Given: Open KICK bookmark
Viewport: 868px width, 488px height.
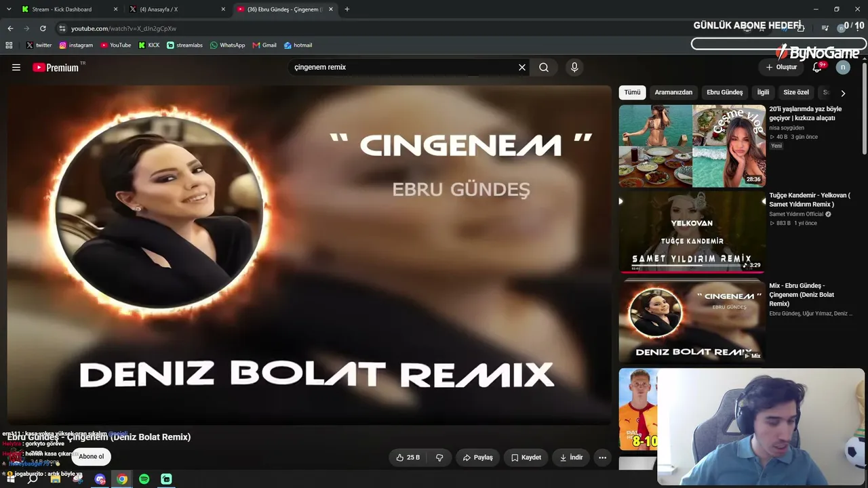Looking at the screenshot, I should [x=149, y=45].
